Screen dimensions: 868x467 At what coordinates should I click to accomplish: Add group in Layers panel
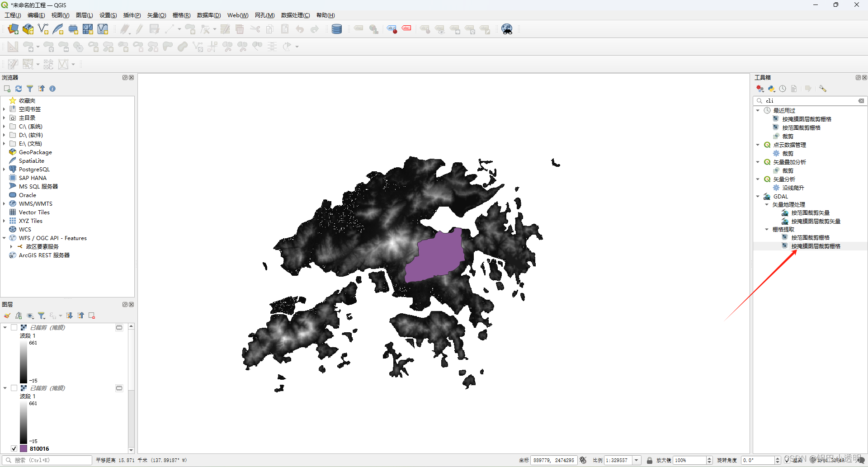[19, 316]
